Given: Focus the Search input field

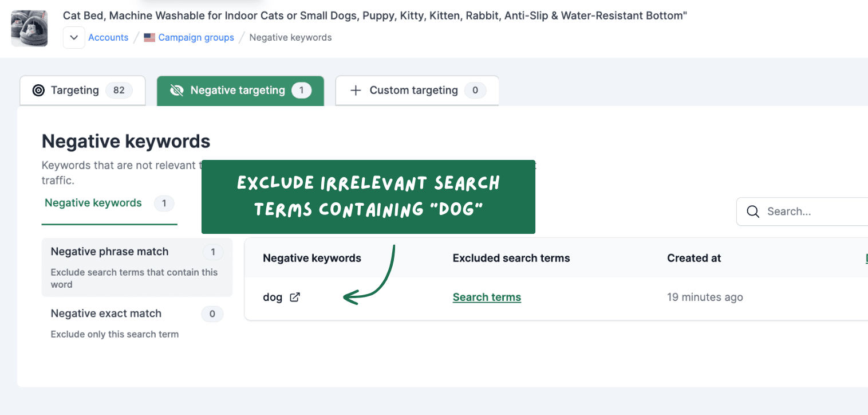Looking at the screenshot, I should click(x=802, y=212).
